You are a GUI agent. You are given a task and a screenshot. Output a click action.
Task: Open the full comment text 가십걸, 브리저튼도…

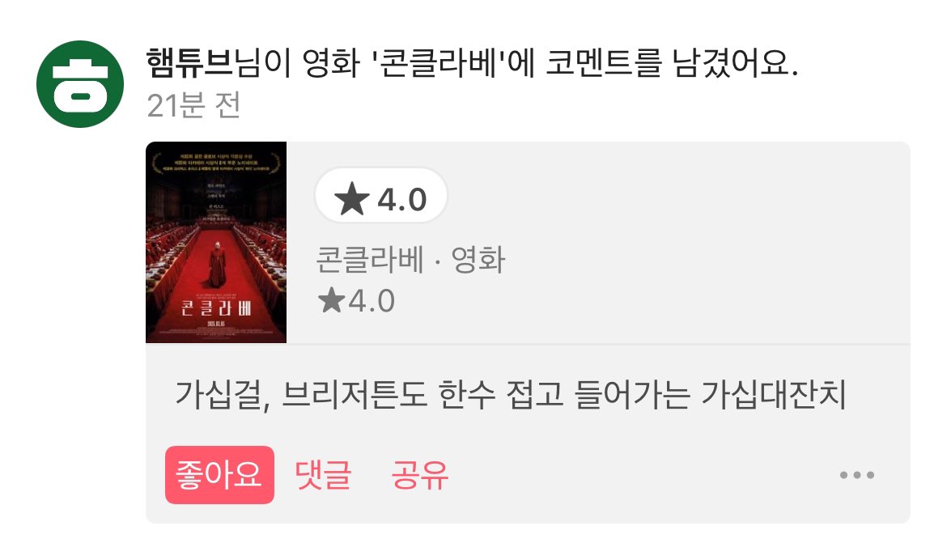tap(511, 394)
